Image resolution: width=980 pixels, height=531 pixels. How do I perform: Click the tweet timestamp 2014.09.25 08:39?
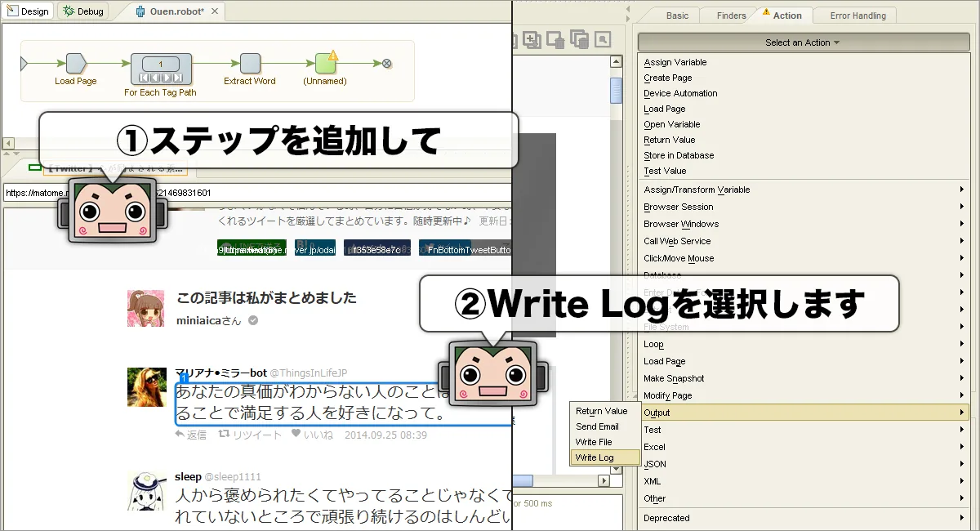[x=385, y=435]
